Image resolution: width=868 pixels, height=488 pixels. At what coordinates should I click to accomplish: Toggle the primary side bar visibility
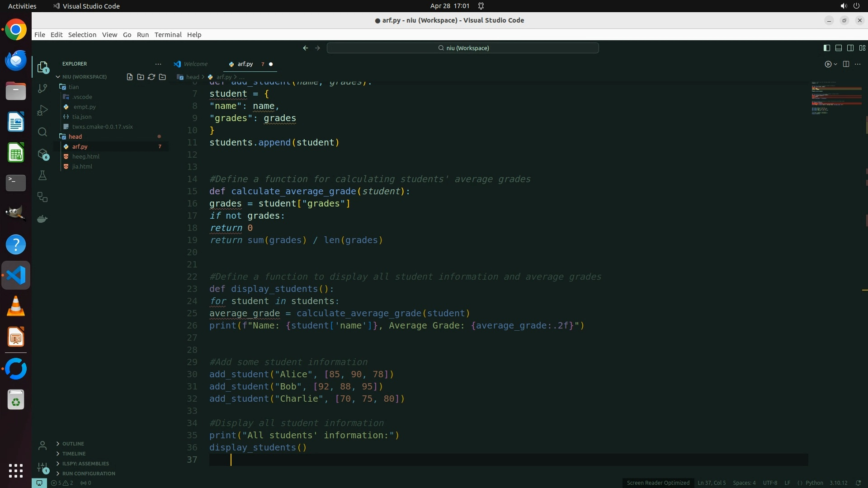click(x=826, y=48)
